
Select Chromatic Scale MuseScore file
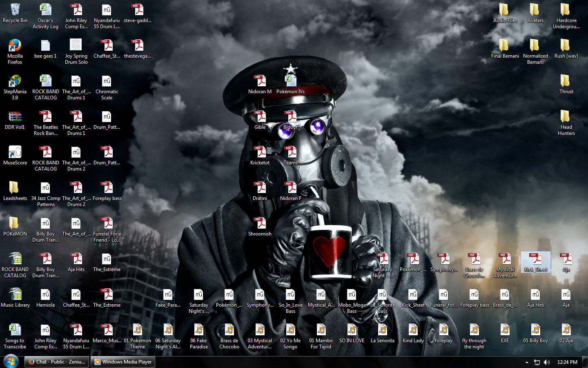click(107, 88)
